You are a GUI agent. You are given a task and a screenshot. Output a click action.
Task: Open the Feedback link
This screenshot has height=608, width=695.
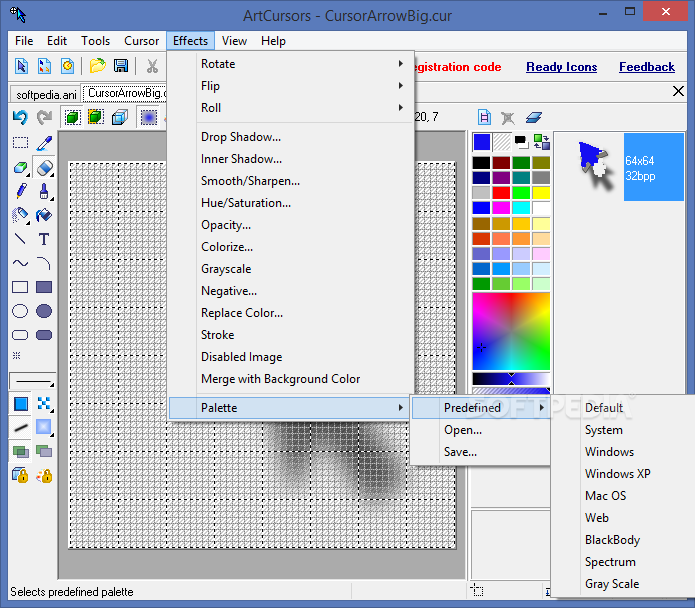[647, 67]
